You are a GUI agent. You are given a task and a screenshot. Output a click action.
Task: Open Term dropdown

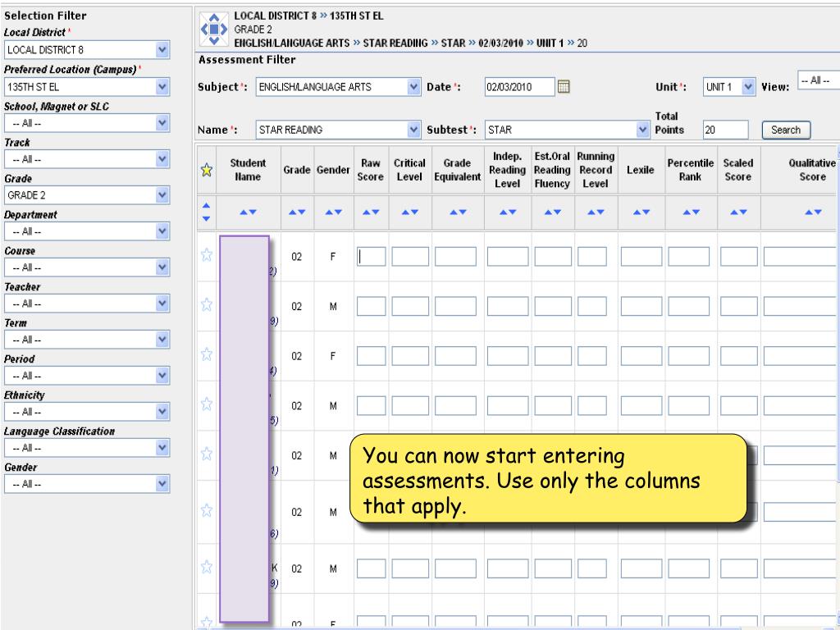(87, 340)
